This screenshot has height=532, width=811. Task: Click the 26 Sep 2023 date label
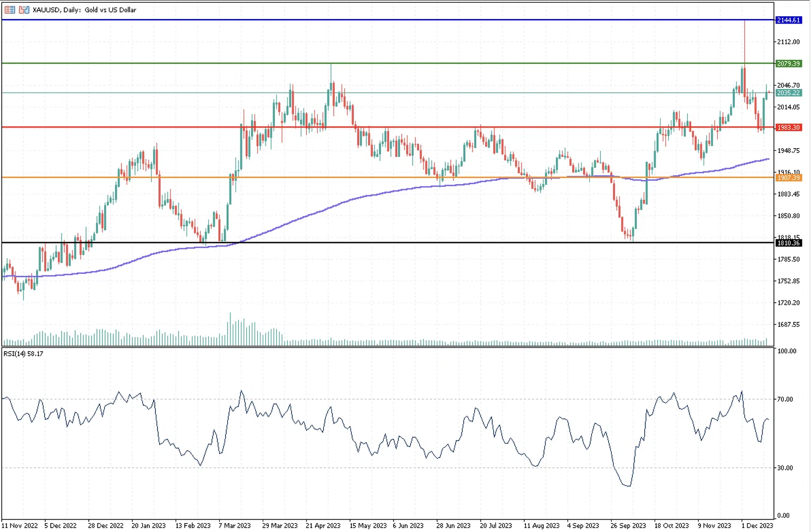628,525
